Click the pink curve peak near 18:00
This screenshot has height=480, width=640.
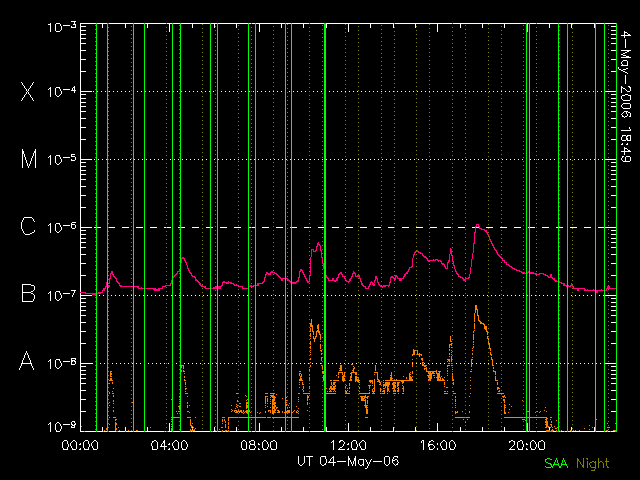pyautogui.click(x=477, y=225)
